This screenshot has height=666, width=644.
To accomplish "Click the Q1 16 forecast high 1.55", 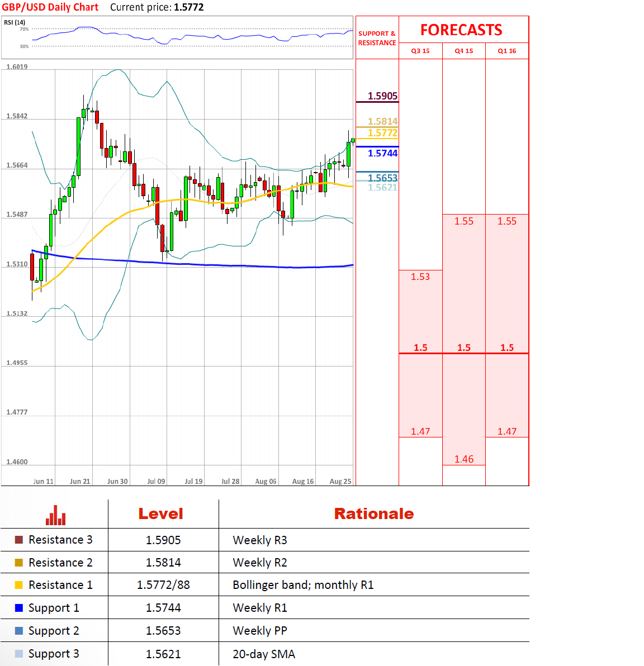I will click(x=507, y=221).
